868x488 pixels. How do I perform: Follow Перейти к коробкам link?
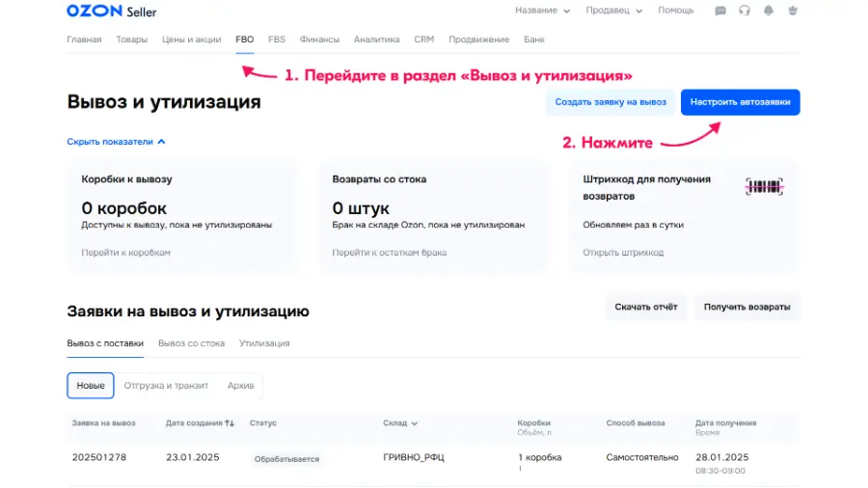click(x=125, y=253)
